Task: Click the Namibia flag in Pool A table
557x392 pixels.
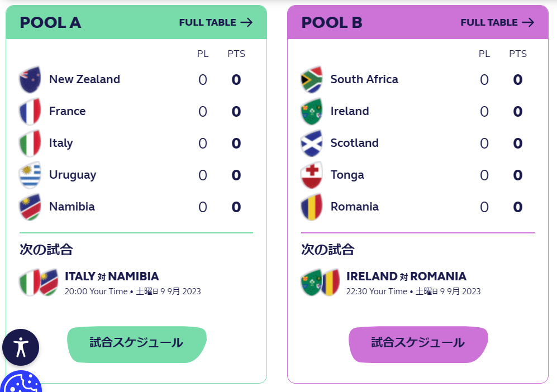Action: [x=30, y=207]
